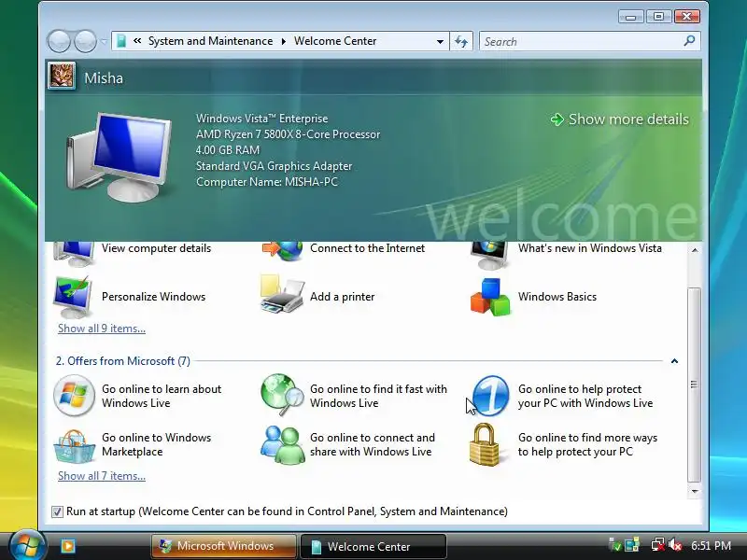Click the Forward navigation button
Screen dimensions: 747x560
(x=86, y=41)
